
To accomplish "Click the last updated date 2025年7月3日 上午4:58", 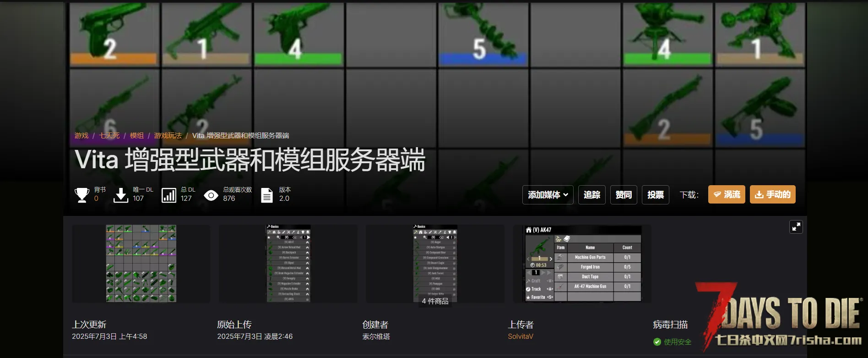I will 109,336.
